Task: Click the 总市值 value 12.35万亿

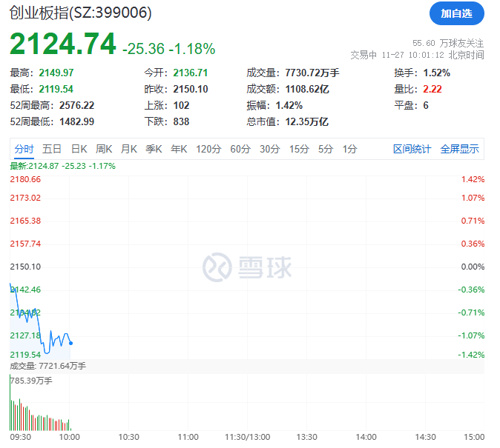Action: [307, 122]
